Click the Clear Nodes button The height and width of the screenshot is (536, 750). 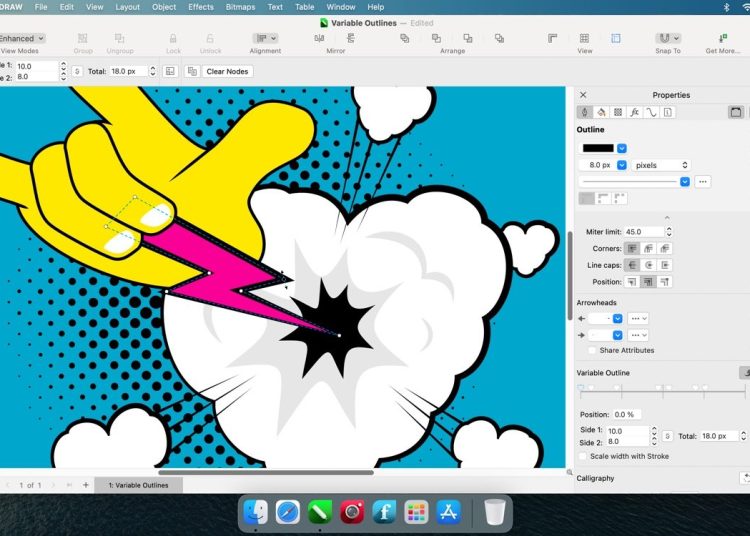[228, 72]
